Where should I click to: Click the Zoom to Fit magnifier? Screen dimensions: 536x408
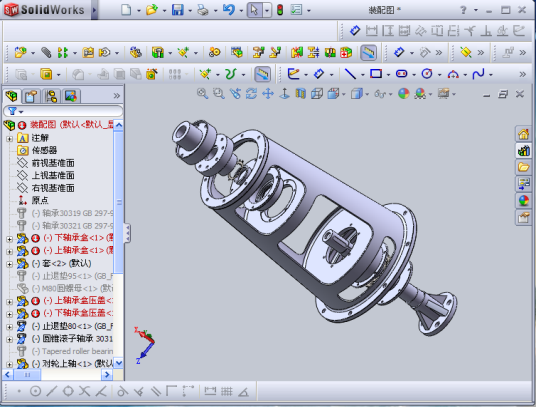[x=202, y=93]
